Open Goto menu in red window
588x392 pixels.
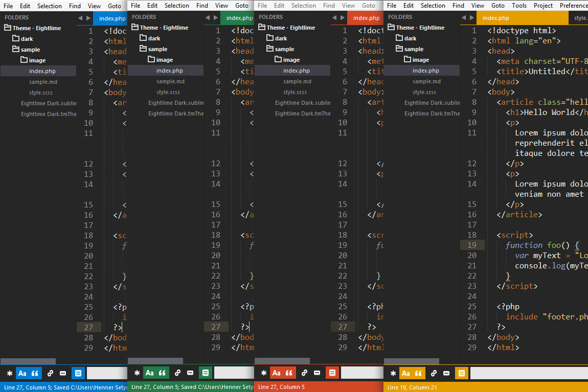click(x=369, y=6)
